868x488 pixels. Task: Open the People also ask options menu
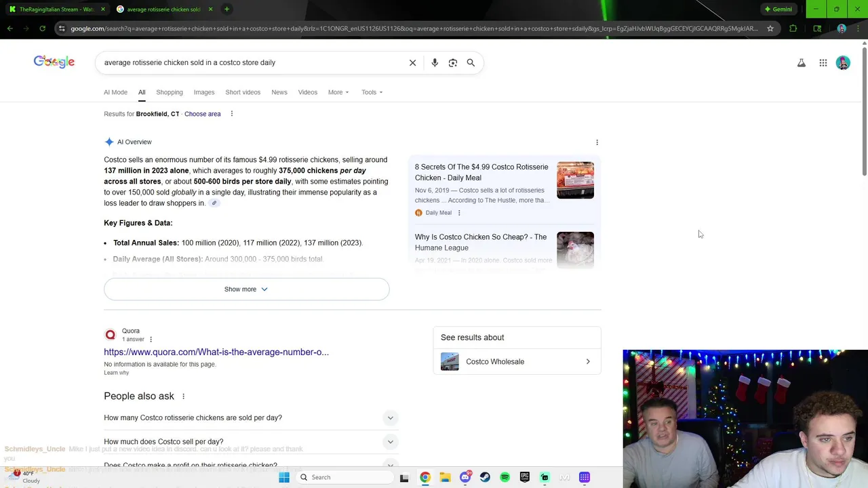183,396
